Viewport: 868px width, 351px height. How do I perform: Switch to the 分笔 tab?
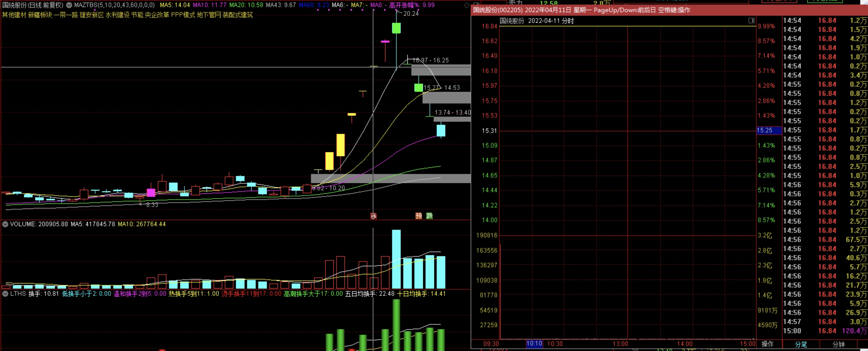click(x=801, y=344)
